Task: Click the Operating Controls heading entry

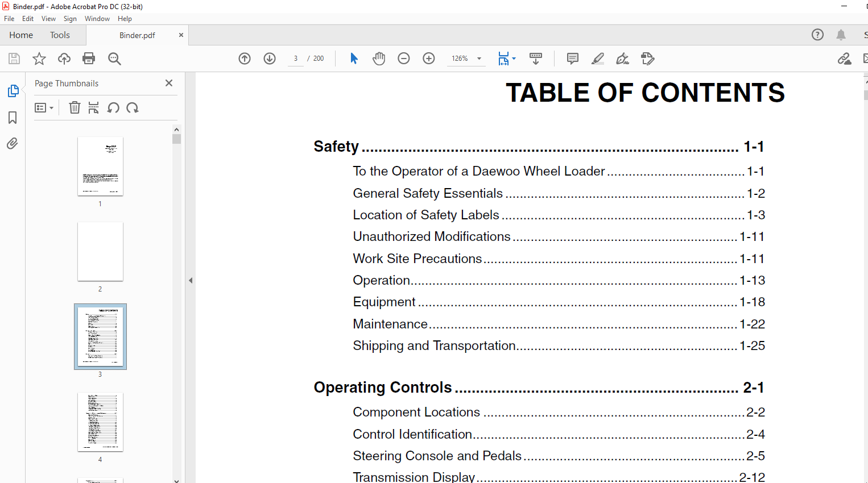Action: pos(539,388)
